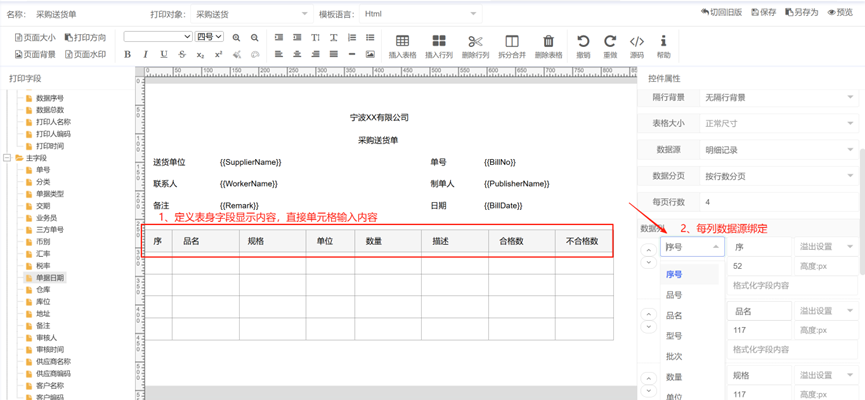Justify text in toolbar

333,54
